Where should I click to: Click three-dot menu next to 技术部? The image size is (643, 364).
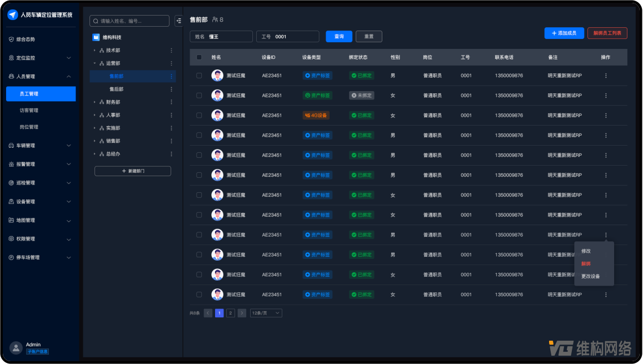pyautogui.click(x=171, y=51)
